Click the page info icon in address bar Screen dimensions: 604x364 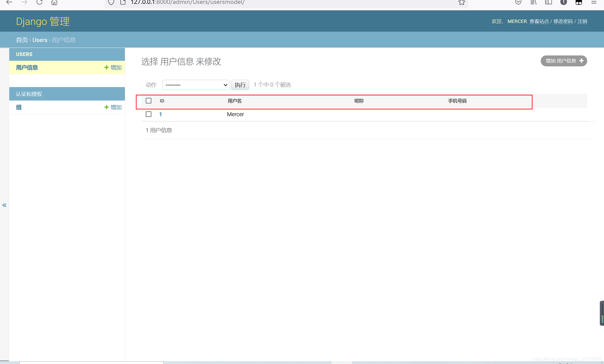coord(123,3)
